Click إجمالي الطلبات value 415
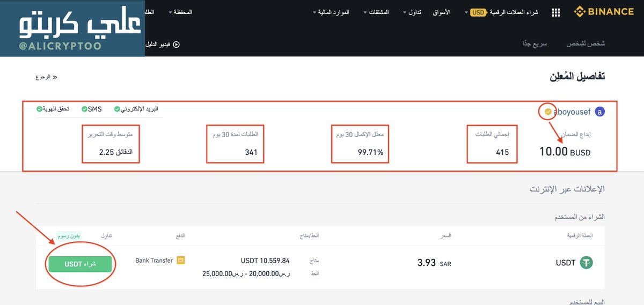 coord(502,153)
